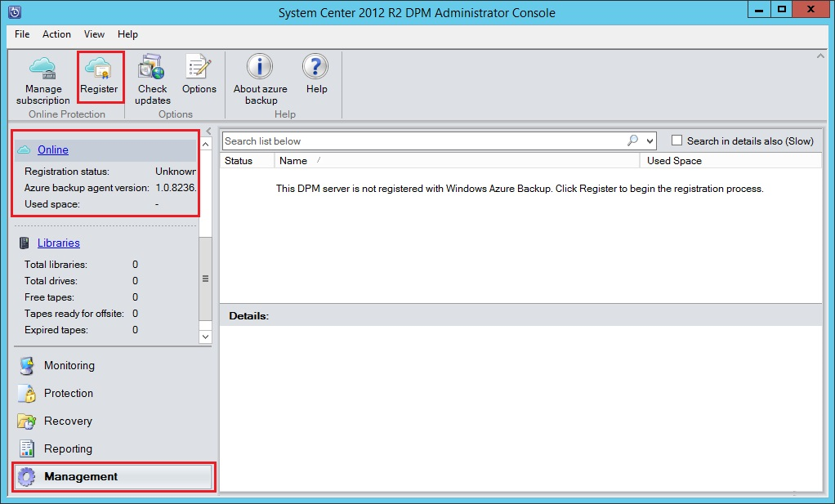
Task: Click the Help question mark icon
Action: (316, 68)
